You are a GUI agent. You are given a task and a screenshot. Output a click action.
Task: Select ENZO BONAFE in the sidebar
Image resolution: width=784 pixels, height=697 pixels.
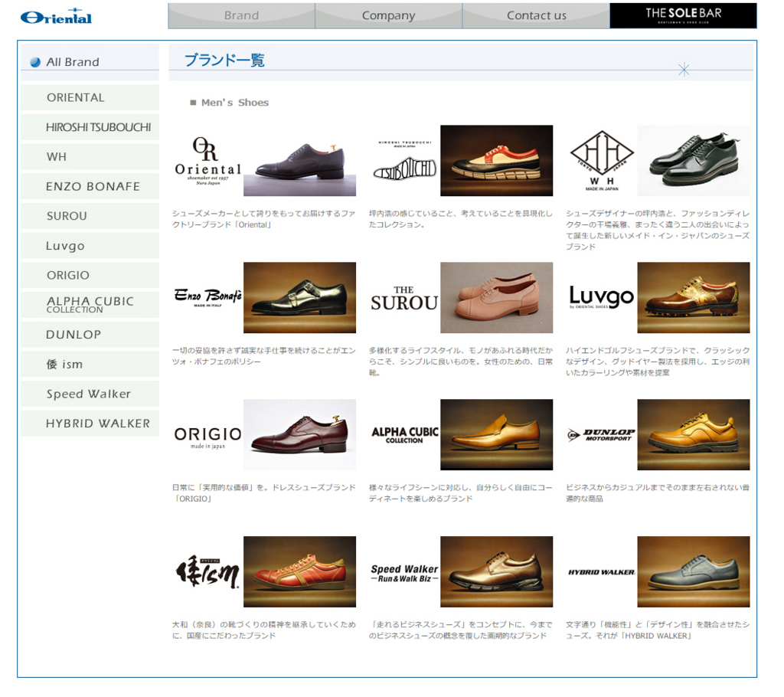click(90, 186)
